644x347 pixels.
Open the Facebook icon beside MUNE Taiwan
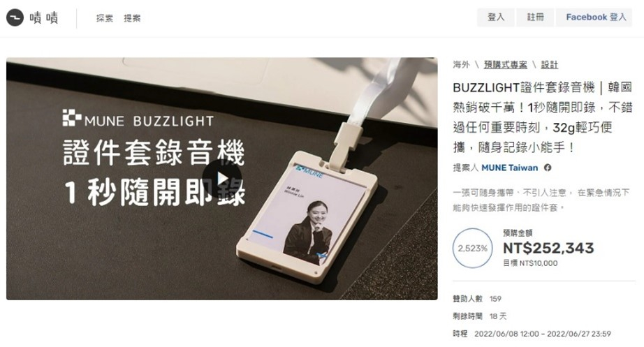point(548,168)
